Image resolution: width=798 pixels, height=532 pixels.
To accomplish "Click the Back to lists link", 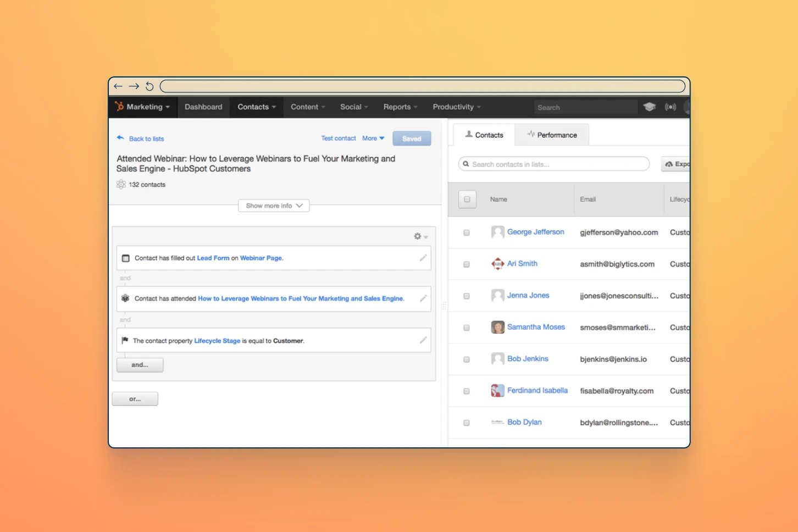I will pos(146,138).
